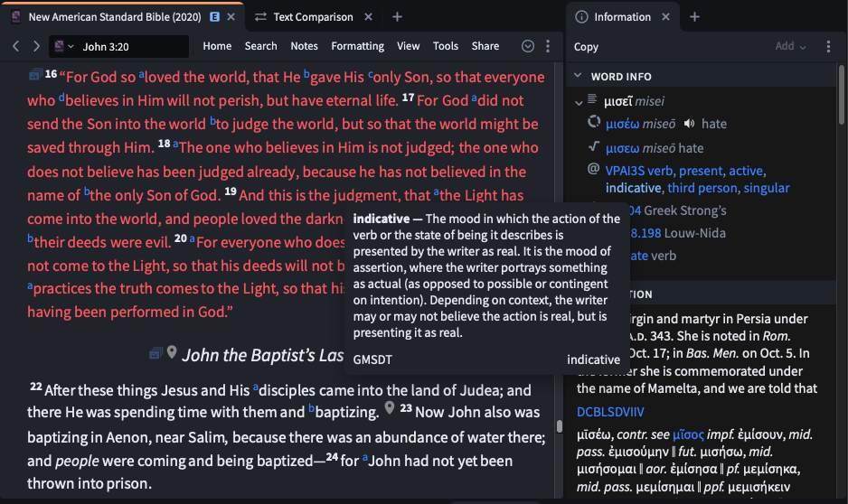The image size is (848, 504).
Task: Collapse the μισεῖ misei word entry
Action: pyautogui.click(x=579, y=102)
